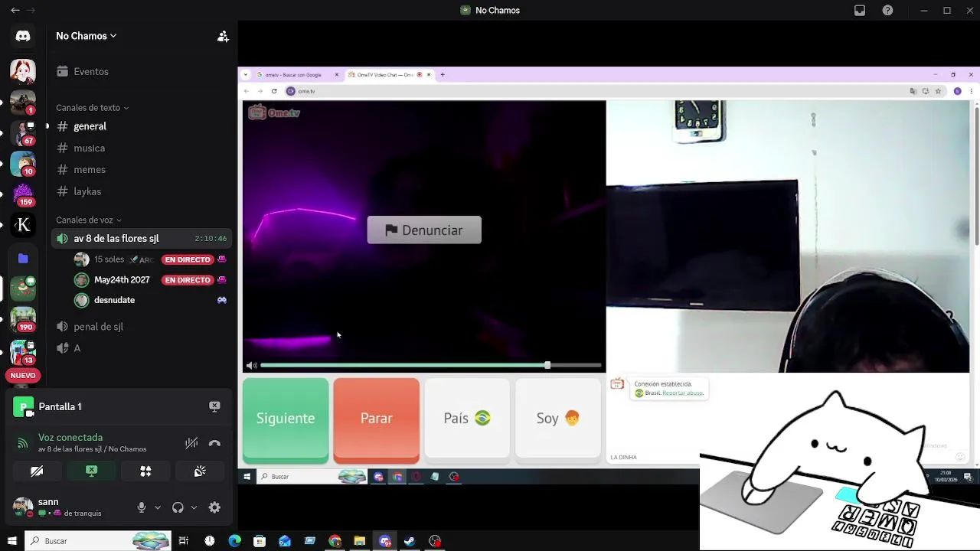The height and width of the screenshot is (551, 980).
Task: Open File Explorer from taskbar
Action: [x=359, y=541]
